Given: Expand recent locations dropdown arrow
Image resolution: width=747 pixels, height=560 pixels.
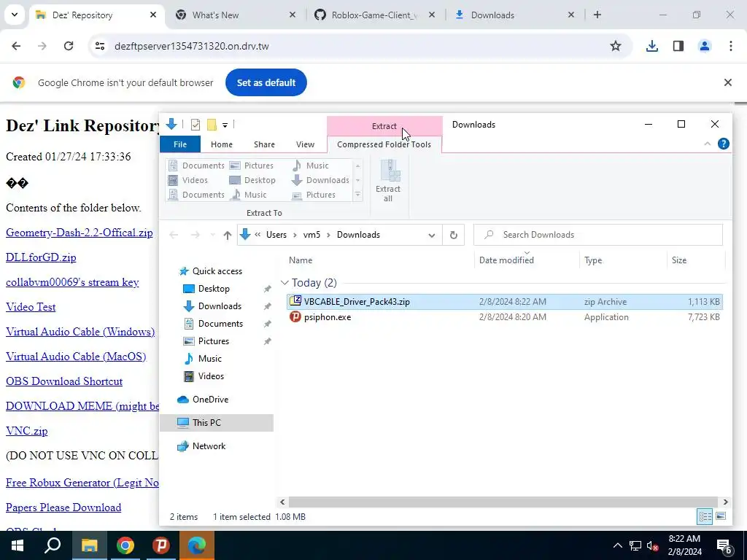Looking at the screenshot, I should (212, 235).
